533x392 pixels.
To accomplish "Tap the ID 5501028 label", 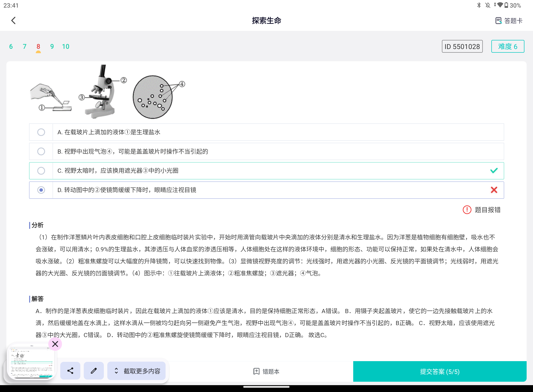I will 462,46.
